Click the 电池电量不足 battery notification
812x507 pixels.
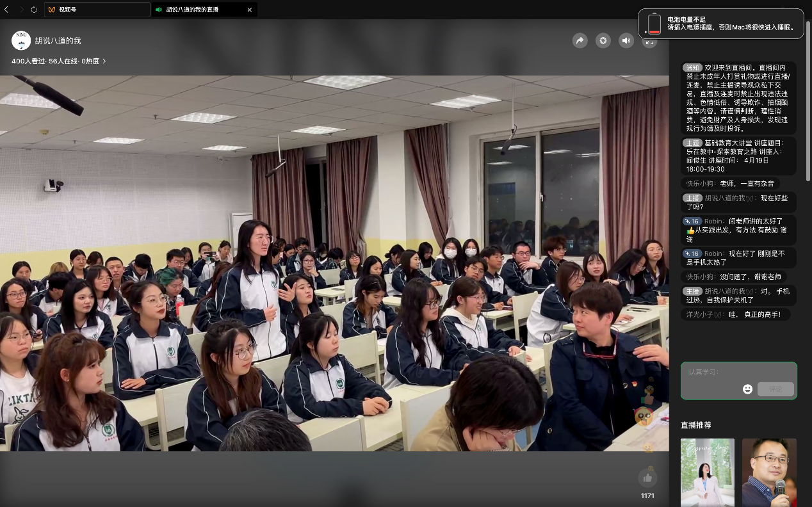click(x=721, y=24)
